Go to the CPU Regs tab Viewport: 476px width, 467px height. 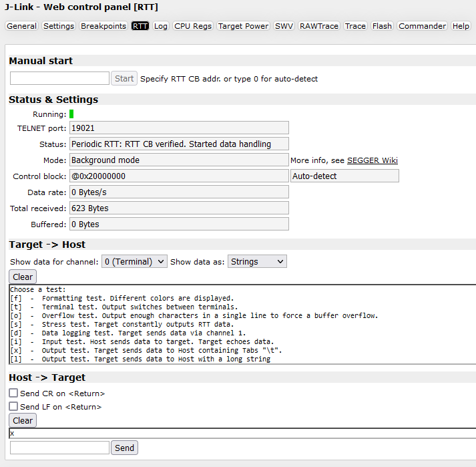click(x=193, y=26)
